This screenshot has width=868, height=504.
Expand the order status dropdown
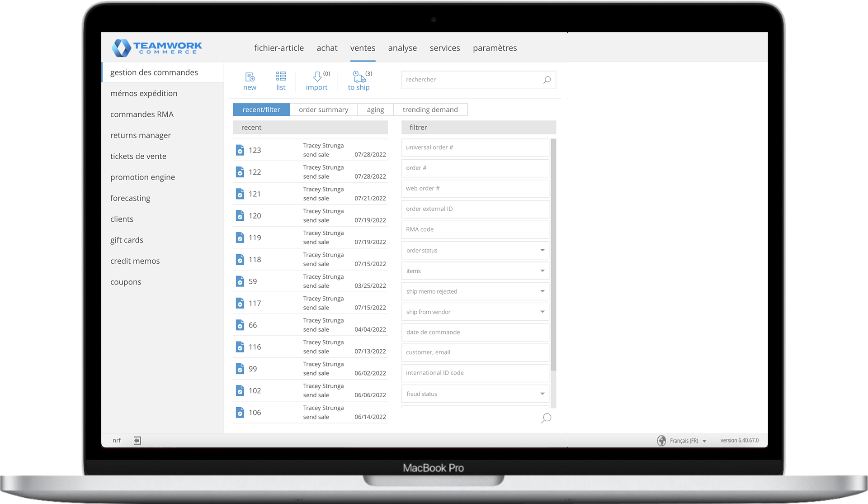[542, 250]
